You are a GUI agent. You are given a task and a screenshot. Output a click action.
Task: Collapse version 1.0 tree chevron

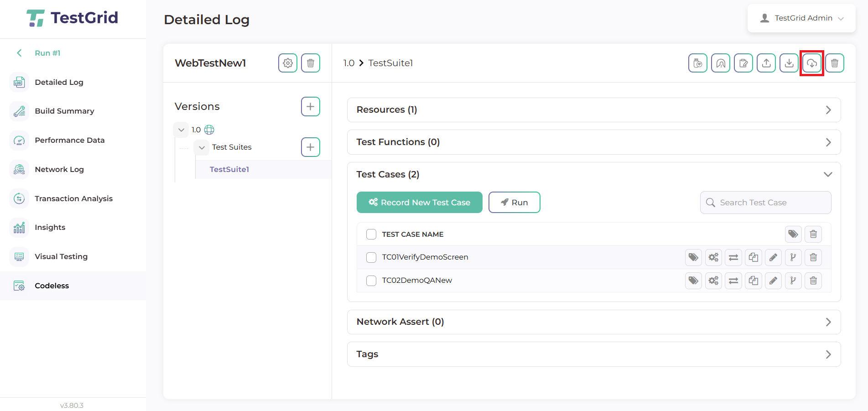click(x=181, y=130)
